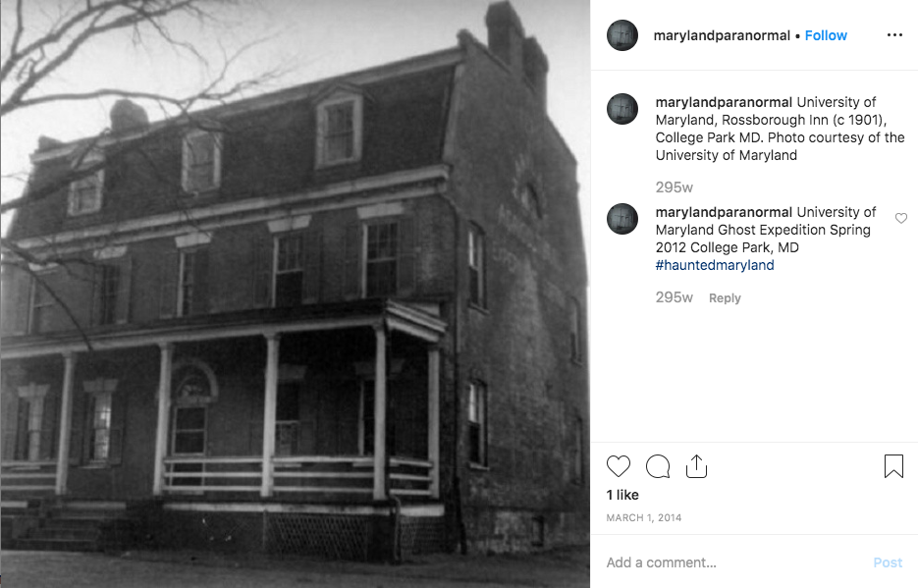Click the username in the caption text
Viewport: 918px width, 588px height.
pos(724,102)
